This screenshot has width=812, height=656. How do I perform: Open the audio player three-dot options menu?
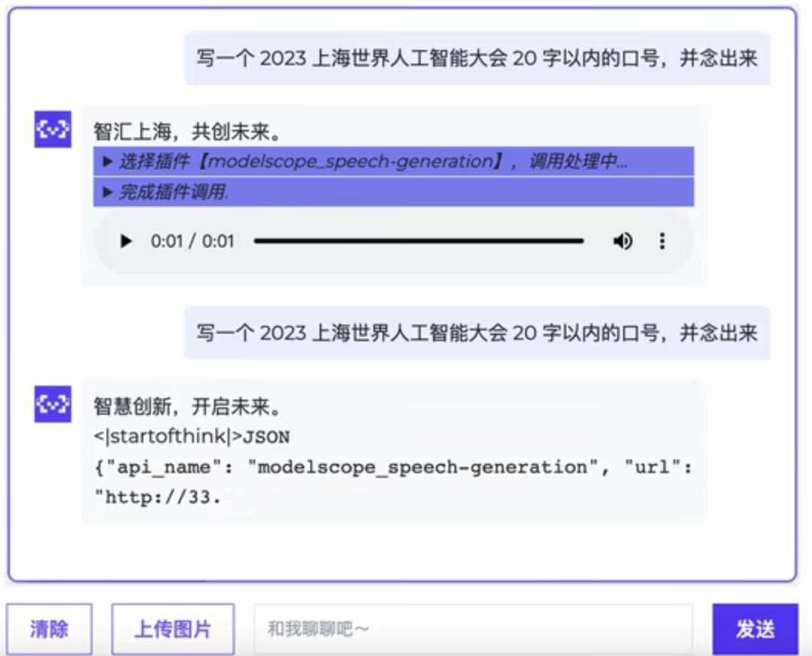[662, 241]
